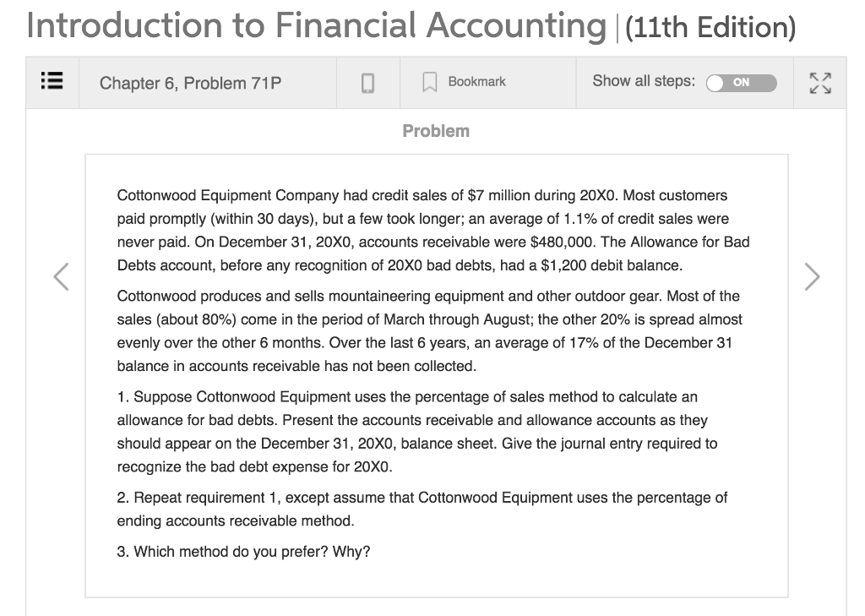Slide the Show all steps switch knob
Viewport: 865px width, 616px height.
(716, 82)
